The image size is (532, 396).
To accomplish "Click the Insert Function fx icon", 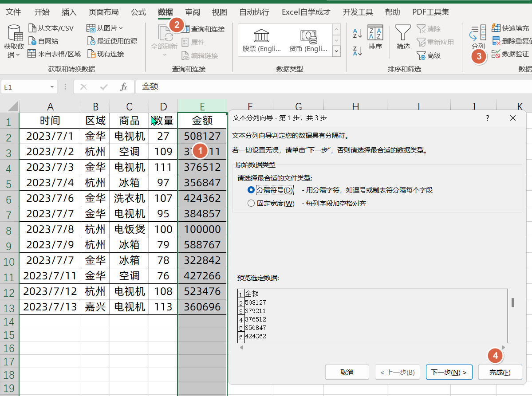I will [x=123, y=87].
